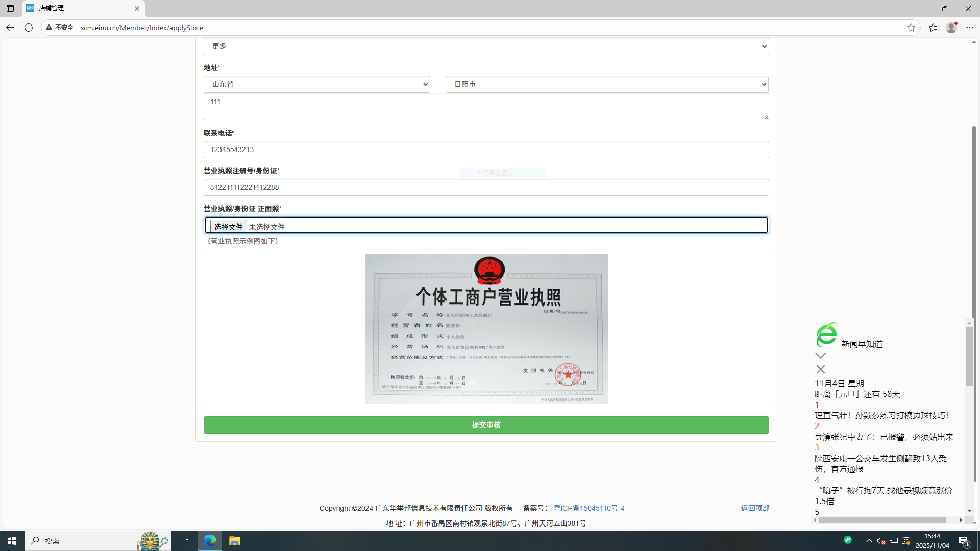Click the 新闻早知道 news logo
980x551 pixels.
(x=826, y=335)
